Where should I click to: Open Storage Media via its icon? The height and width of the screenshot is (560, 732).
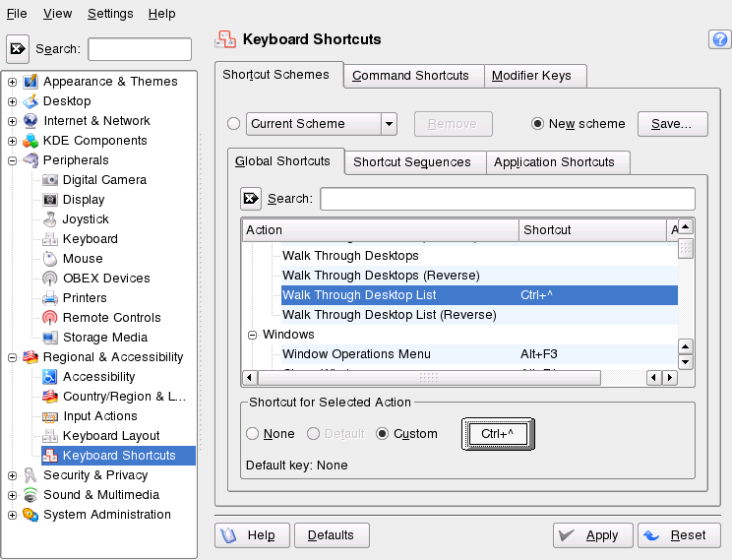click(x=50, y=338)
